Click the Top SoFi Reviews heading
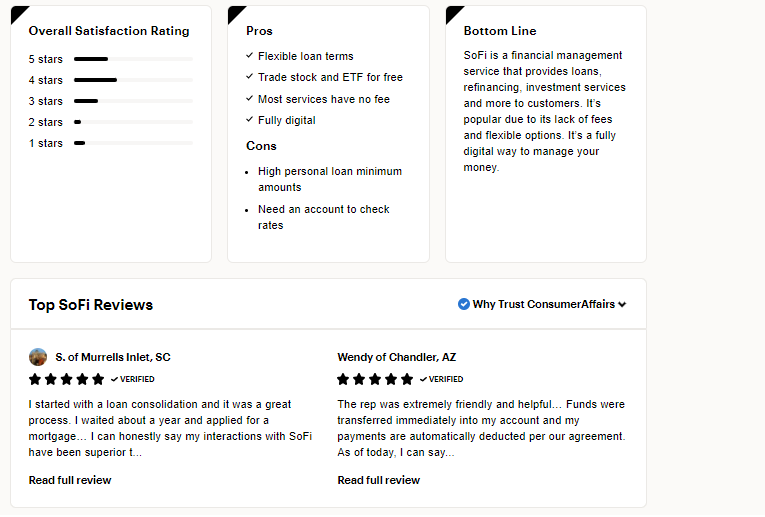Screen dimensions: 765x517 point(91,305)
